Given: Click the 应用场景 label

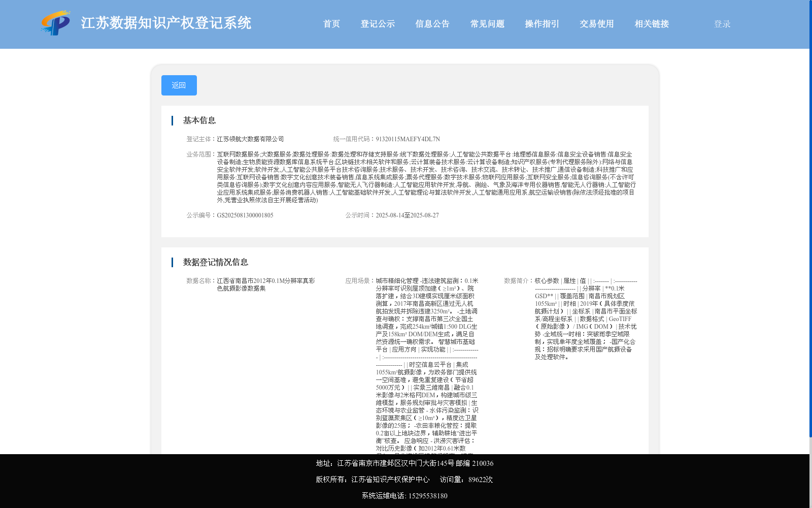Looking at the screenshot, I should [x=360, y=281].
